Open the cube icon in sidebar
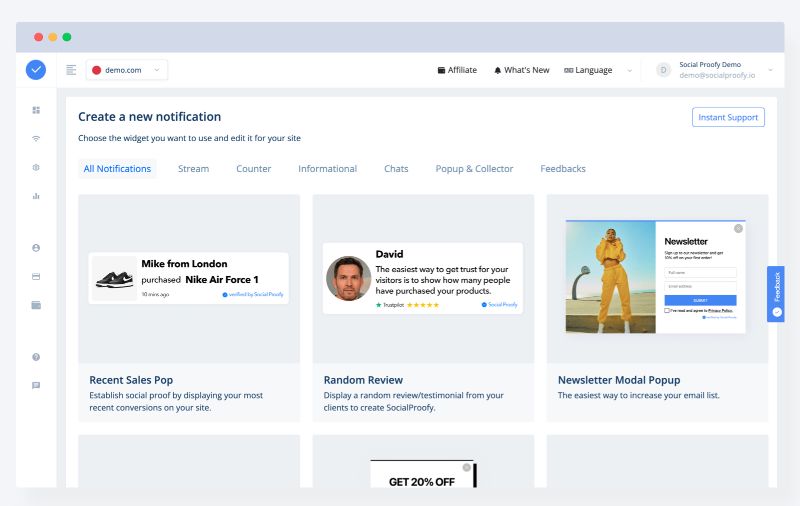The width and height of the screenshot is (800, 506). (36, 167)
